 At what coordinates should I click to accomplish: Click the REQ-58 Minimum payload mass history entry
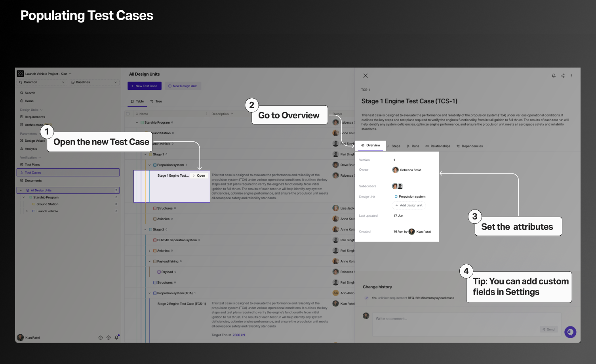(431, 298)
